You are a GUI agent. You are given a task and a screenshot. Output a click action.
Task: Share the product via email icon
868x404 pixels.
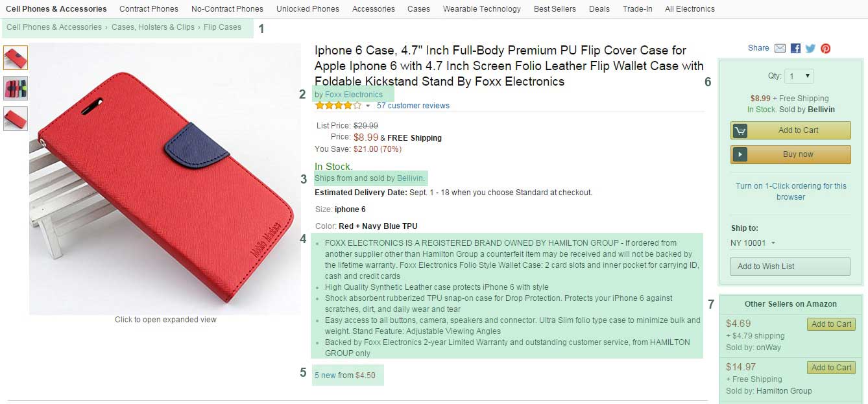tap(780, 49)
